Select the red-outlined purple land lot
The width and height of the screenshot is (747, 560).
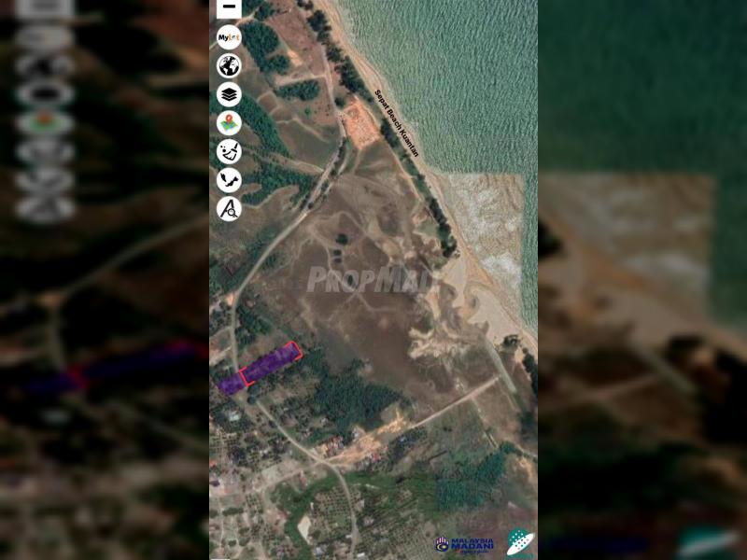tap(271, 363)
